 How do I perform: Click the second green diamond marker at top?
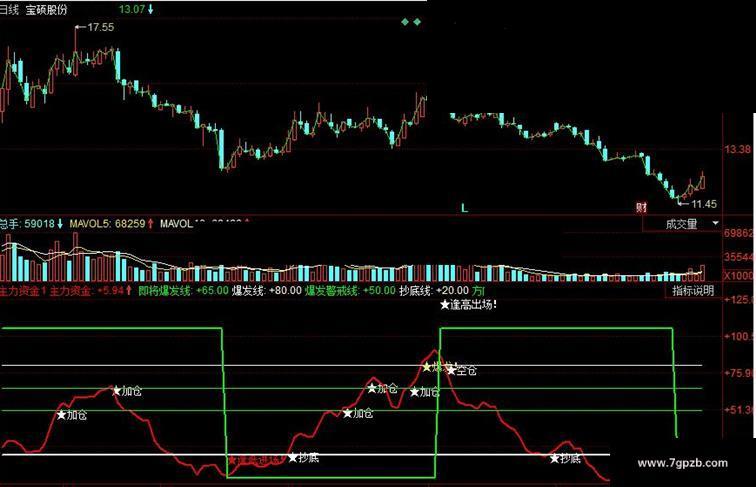pos(417,22)
